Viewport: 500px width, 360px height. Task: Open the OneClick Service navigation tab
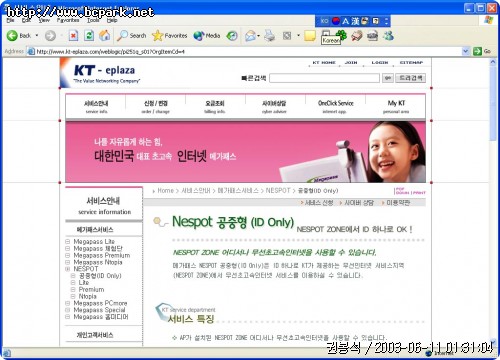tap(335, 107)
